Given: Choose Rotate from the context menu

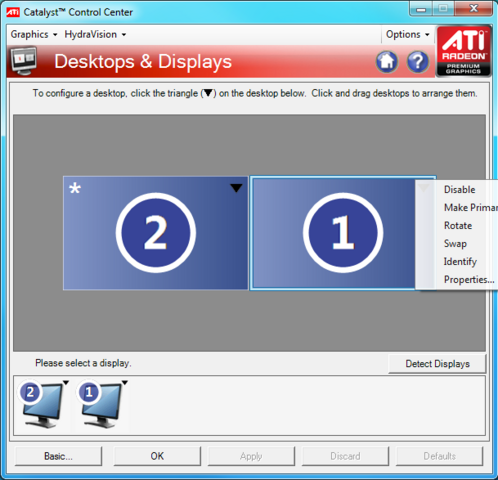Looking at the screenshot, I should tap(458, 226).
